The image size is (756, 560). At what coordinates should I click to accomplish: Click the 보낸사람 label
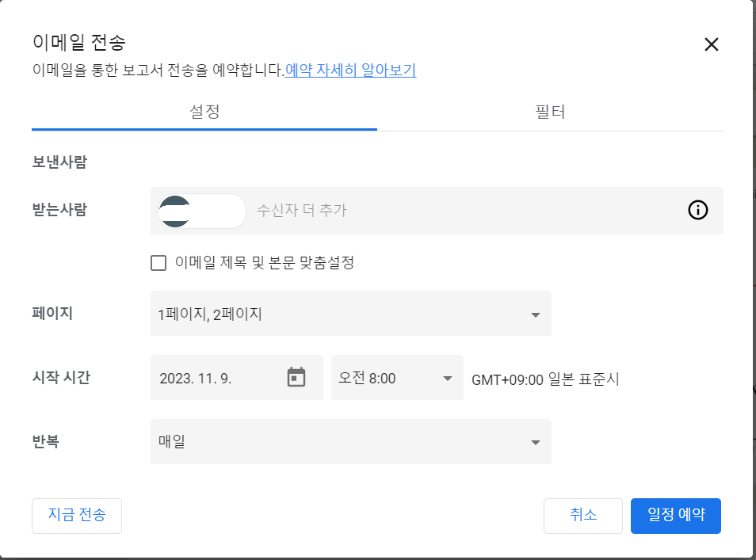[x=59, y=162]
